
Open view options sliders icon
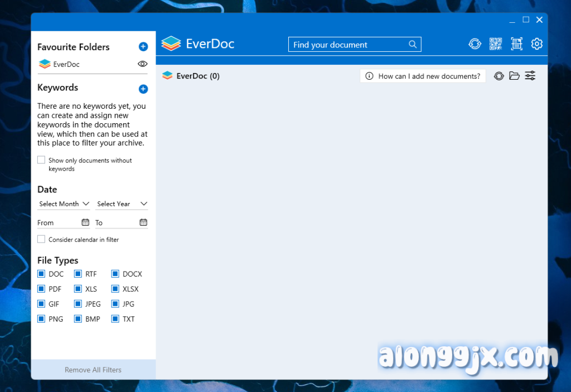coord(530,76)
